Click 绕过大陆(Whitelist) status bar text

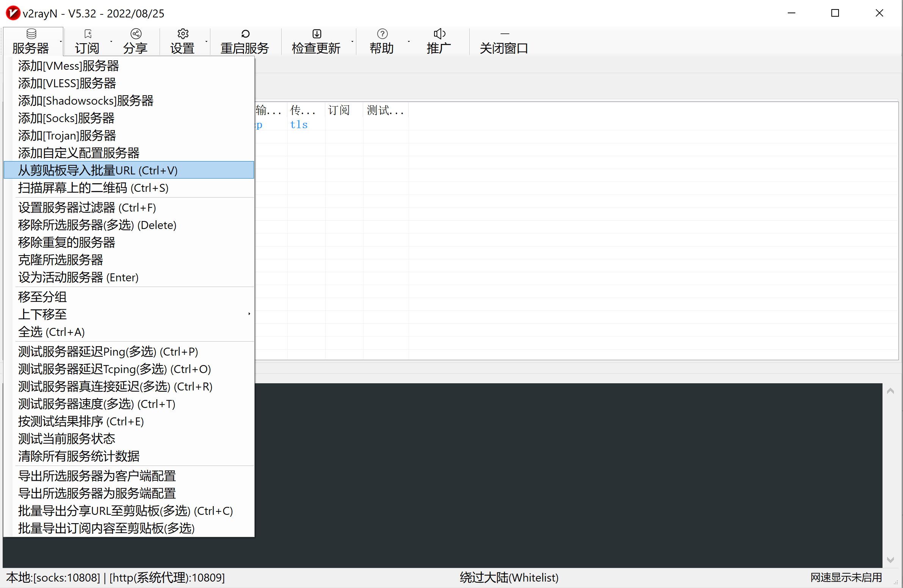(509, 578)
